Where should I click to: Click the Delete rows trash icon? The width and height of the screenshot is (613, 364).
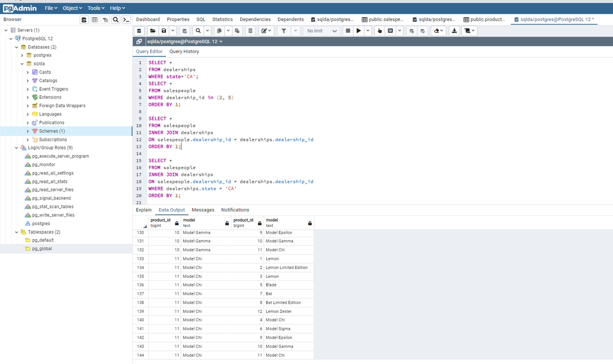[250, 31]
